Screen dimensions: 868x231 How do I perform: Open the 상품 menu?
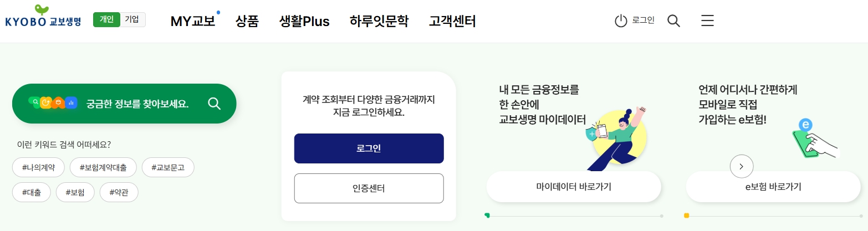pos(247,22)
